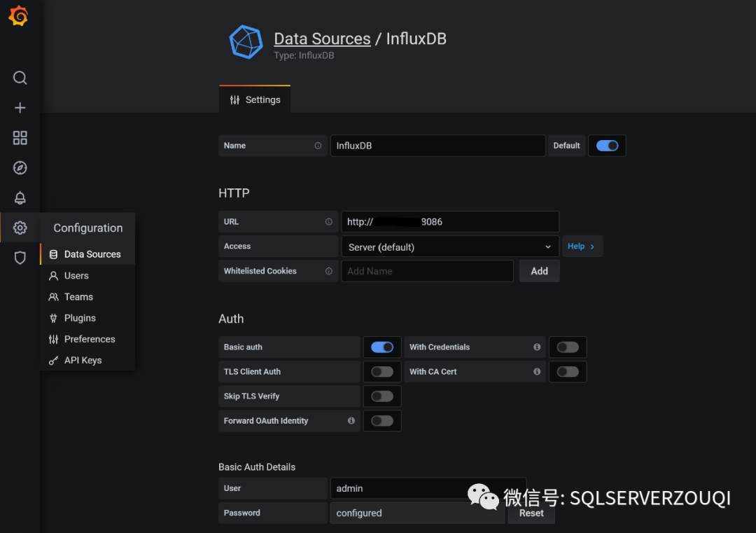The width and height of the screenshot is (756, 533).
Task: Click the Add button for whitelisted cookies
Action: [x=539, y=271]
